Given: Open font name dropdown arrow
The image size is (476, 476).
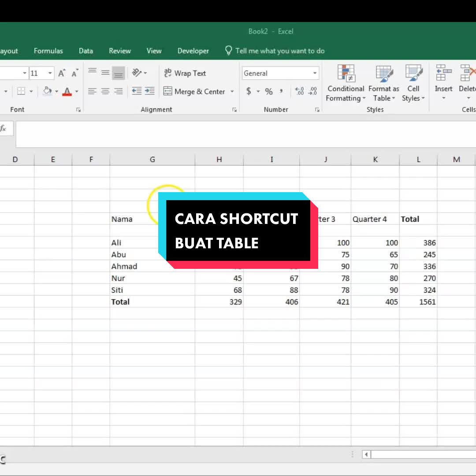Looking at the screenshot, I should click(25, 73).
